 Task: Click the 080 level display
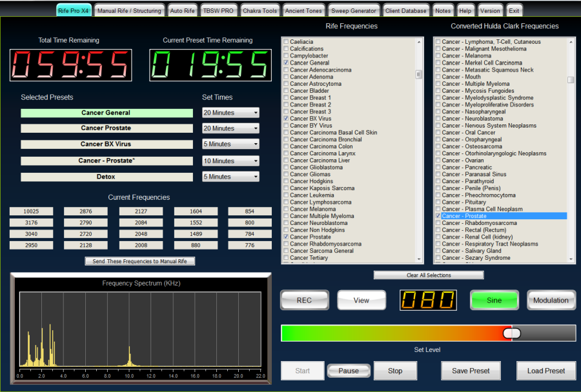[x=428, y=300]
